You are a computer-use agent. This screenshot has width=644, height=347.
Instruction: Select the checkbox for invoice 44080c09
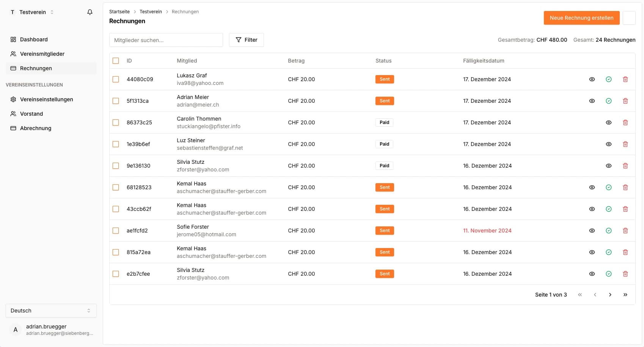point(116,79)
